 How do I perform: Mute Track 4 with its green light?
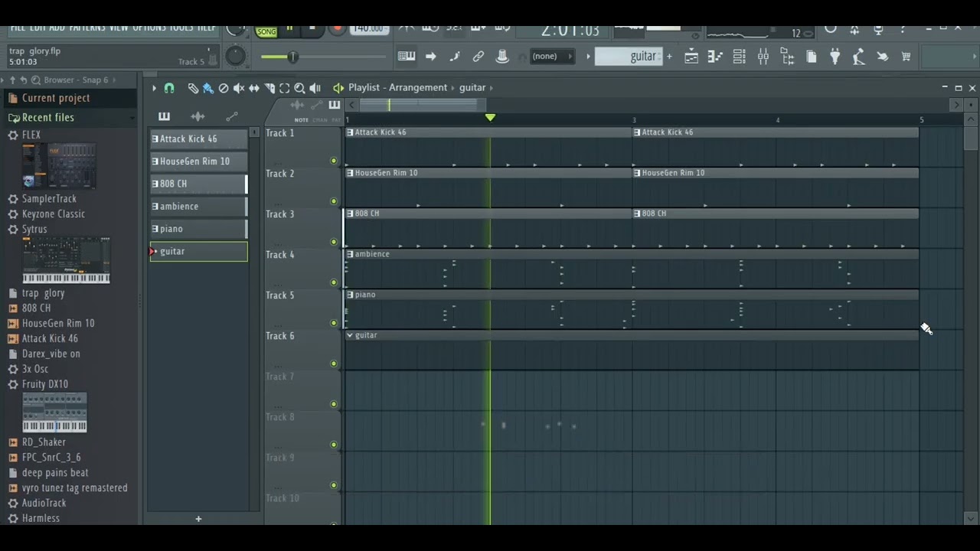click(x=333, y=282)
